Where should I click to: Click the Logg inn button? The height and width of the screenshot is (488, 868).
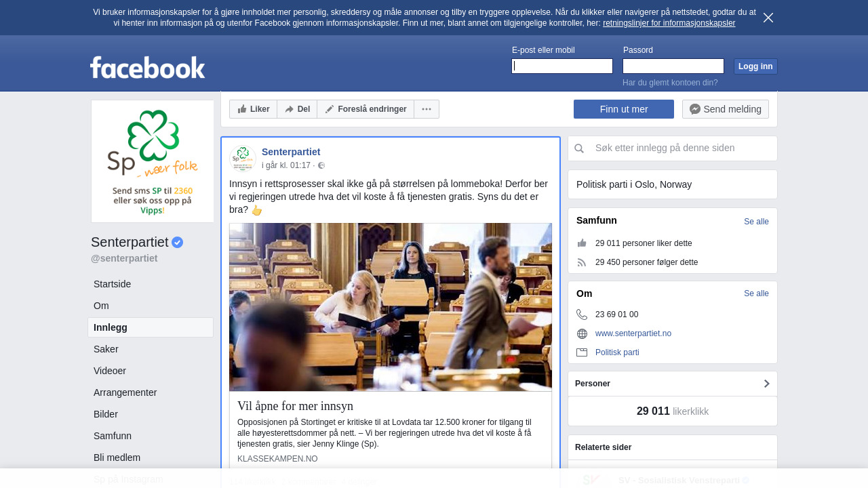(x=755, y=66)
